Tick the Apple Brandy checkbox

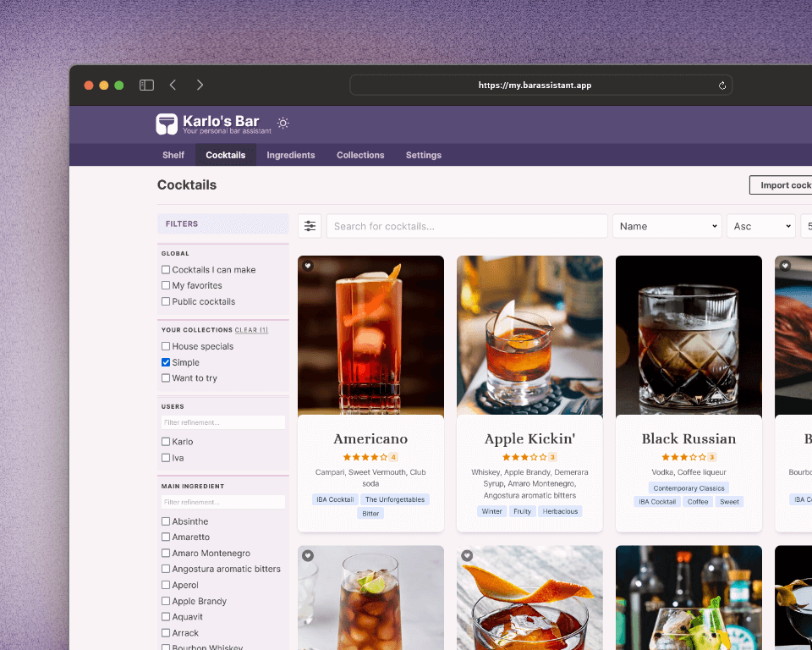pyautogui.click(x=166, y=601)
